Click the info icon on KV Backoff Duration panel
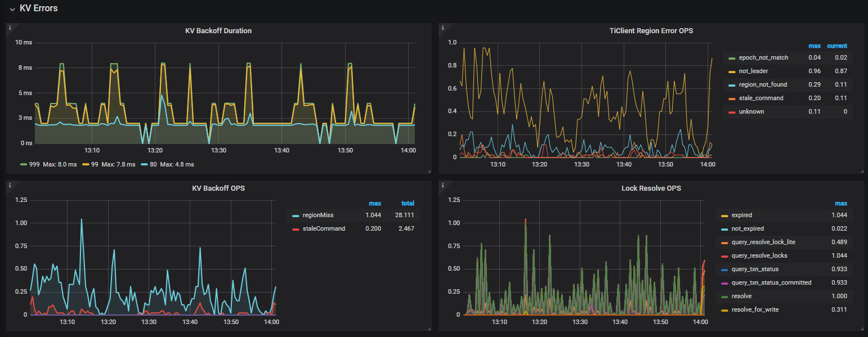 (x=10, y=27)
